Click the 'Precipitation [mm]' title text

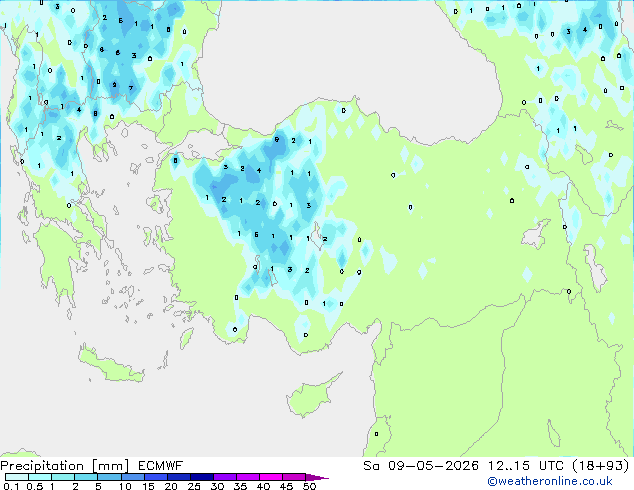tap(65, 466)
